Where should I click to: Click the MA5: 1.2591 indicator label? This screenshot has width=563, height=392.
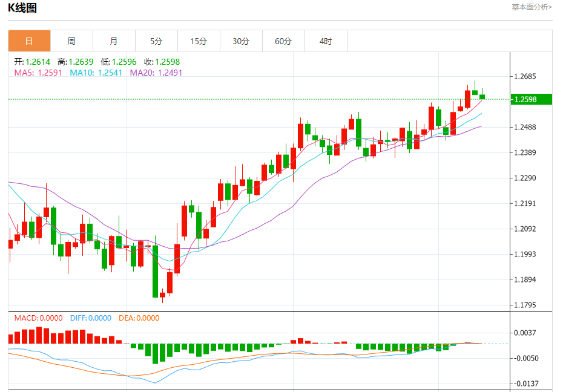(38, 73)
